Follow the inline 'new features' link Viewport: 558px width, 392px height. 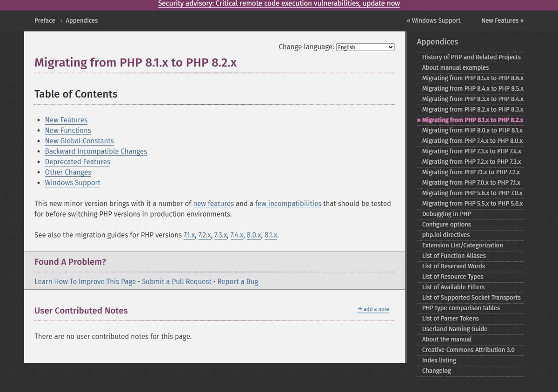click(213, 204)
